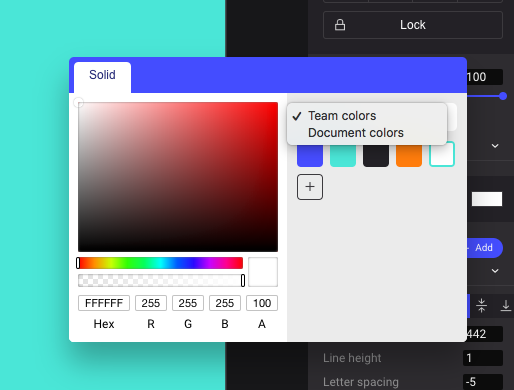Viewport: 514px width, 390px height.
Task: Expand the chevron below the Add button
Action: pyautogui.click(x=495, y=271)
